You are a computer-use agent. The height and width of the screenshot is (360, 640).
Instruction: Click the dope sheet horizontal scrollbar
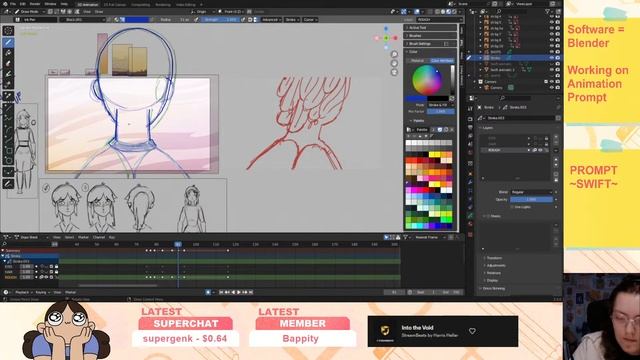[118, 285]
